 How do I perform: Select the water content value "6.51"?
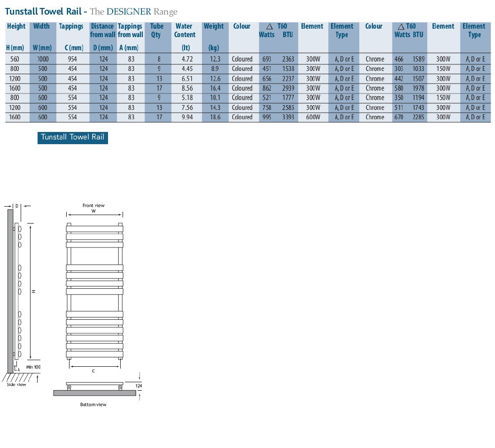click(x=187, y=78)
